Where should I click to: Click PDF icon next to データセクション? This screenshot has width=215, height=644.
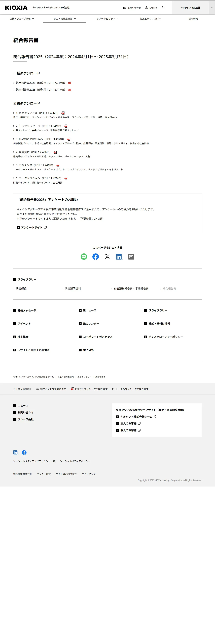tap(66, 178)
